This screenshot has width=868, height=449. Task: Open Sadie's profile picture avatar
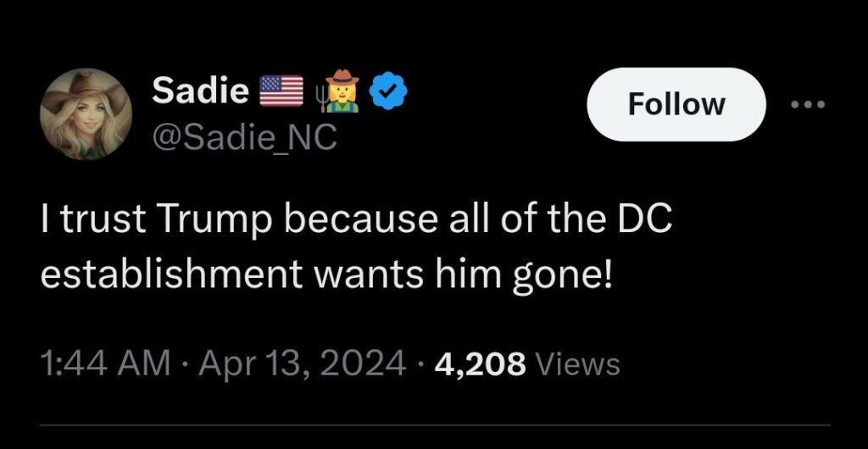click(x=86, y=114)
